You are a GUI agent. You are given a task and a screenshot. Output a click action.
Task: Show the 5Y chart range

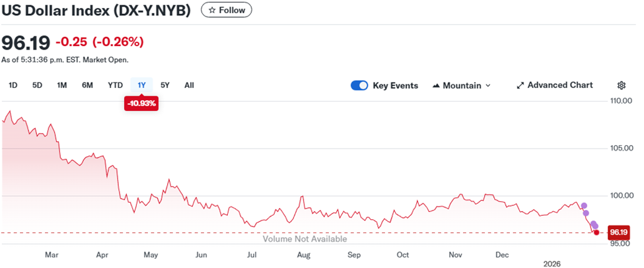[x=165, y=84]
